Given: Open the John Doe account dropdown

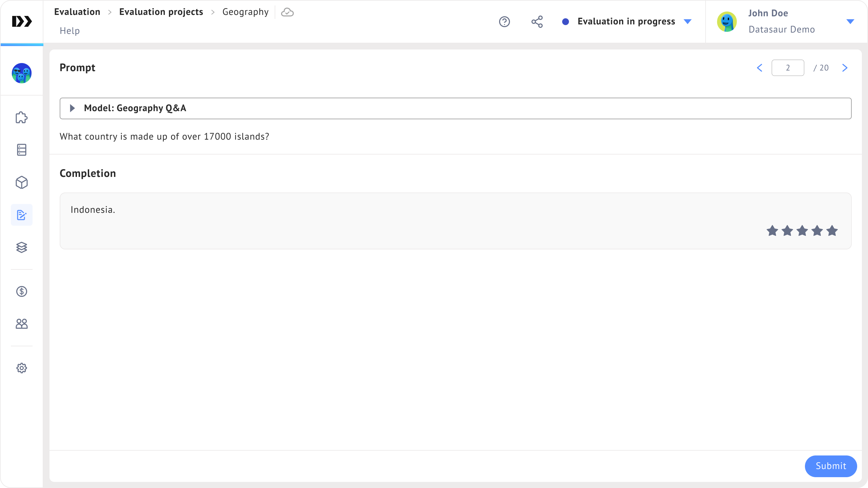Looking at the screenshot, I should pyautogui.click(x=850, y=22).
